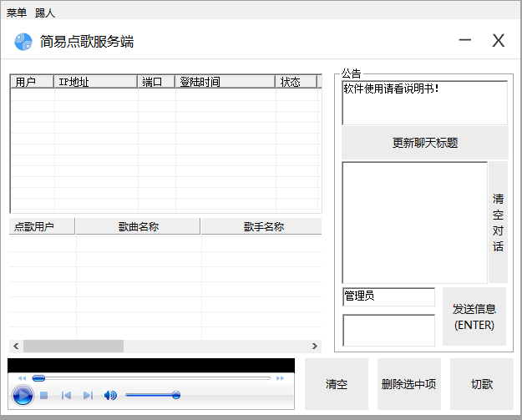Click the stop playback square icon
This screenshot has width=522, height=420.
[x=44, y=395]
